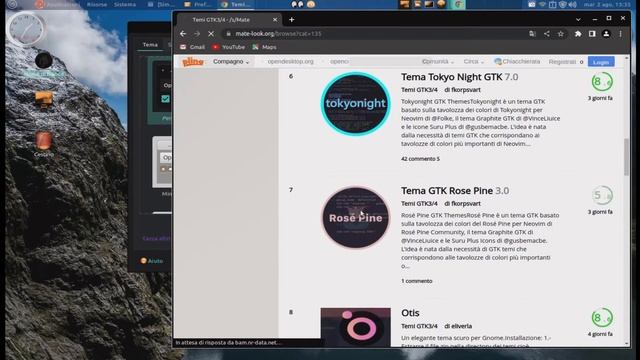Click 'di fkorpsvart' author under Rose Pine
The height and width of the screenshot is (360, 640).
pyautogui.click(x=462, y=204)
